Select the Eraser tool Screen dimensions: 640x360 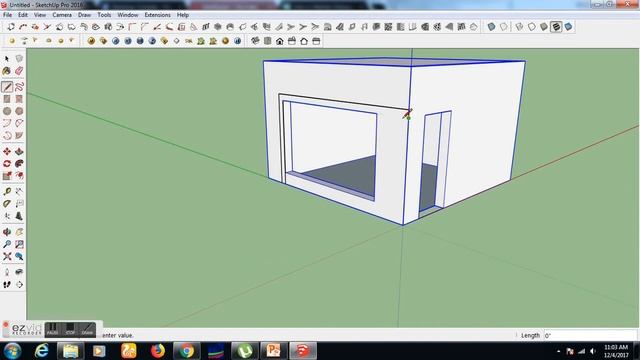[19, 71]
